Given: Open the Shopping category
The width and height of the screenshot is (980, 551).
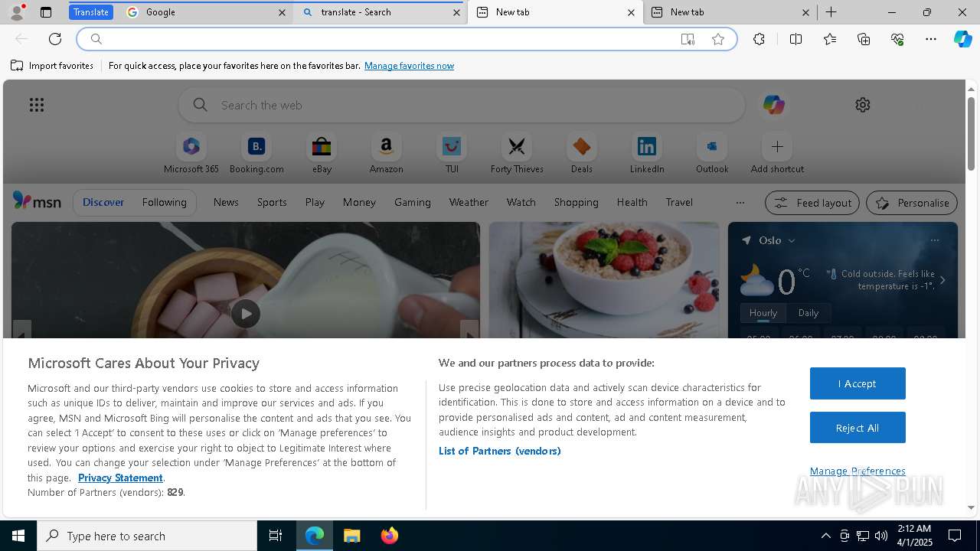Looking at the screenshot, I should [x=577, y=202].
